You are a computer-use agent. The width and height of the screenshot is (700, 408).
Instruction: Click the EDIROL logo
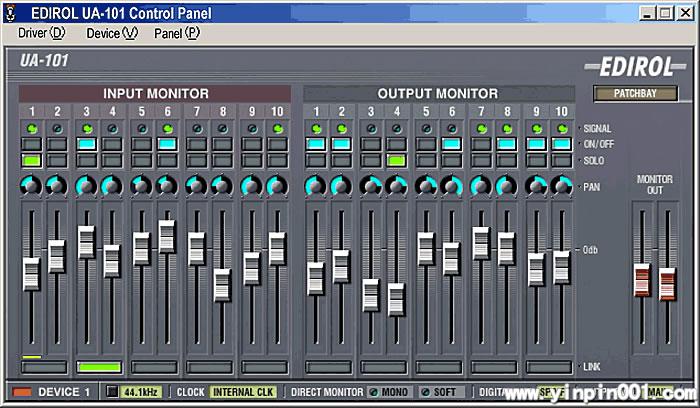[x=638, y=67]
